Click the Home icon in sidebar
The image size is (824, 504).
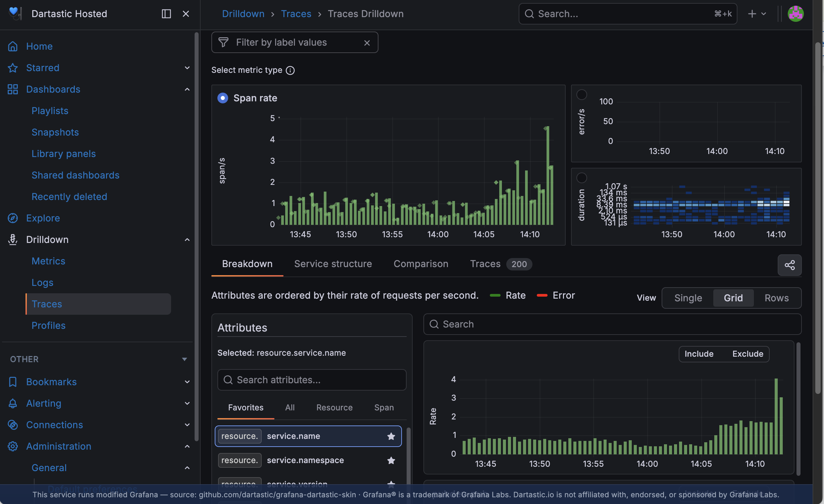13,46
